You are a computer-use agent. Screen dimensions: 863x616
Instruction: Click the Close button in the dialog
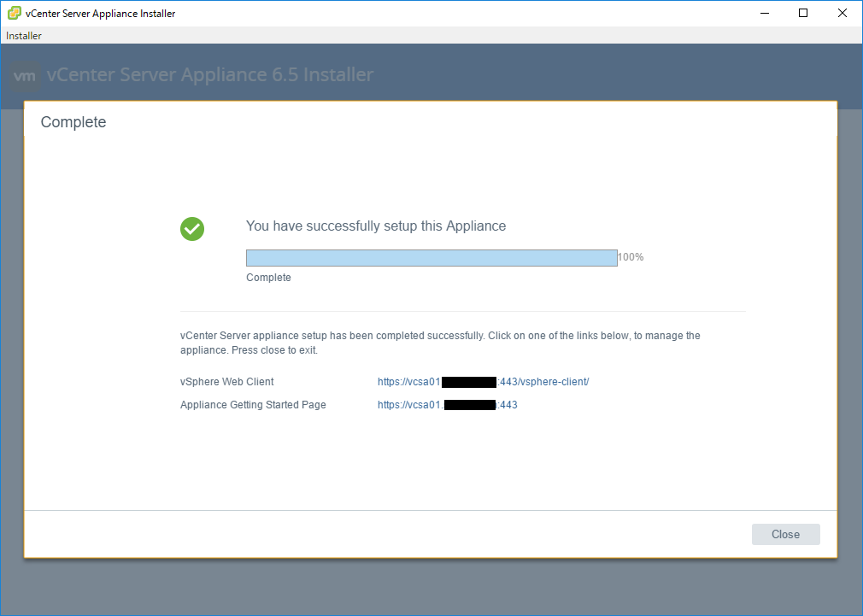click(785, 535)
